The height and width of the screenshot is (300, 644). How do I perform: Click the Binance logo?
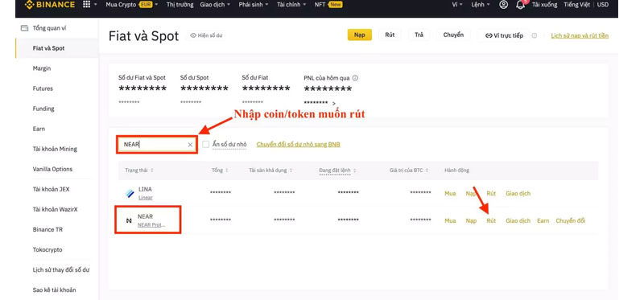(x=50, y=5)
